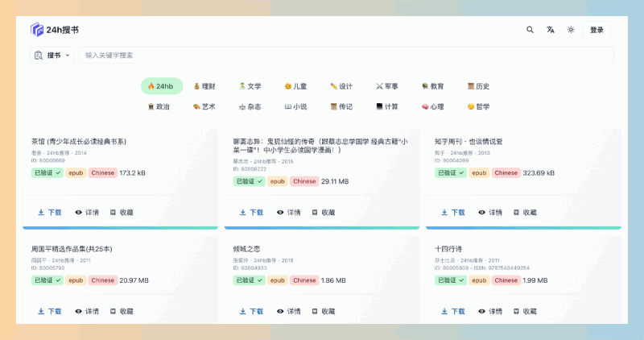Click the 24h搜书 logo icon
Screen dimensions: 644x340
click(x=37, y=30)
